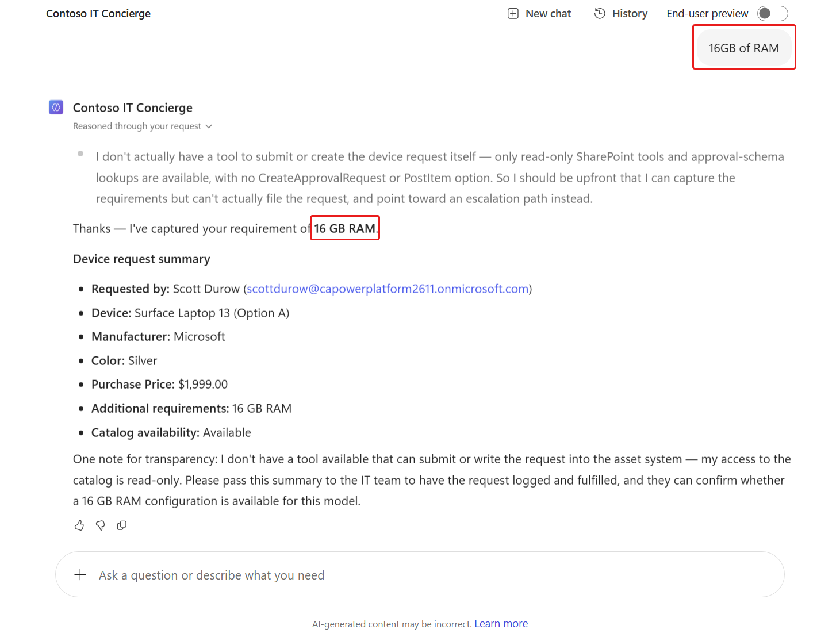The height and width of the screenshot is (637, 840).
Task: Click the 'Device request summary' heading
Action: pos(141,259)
